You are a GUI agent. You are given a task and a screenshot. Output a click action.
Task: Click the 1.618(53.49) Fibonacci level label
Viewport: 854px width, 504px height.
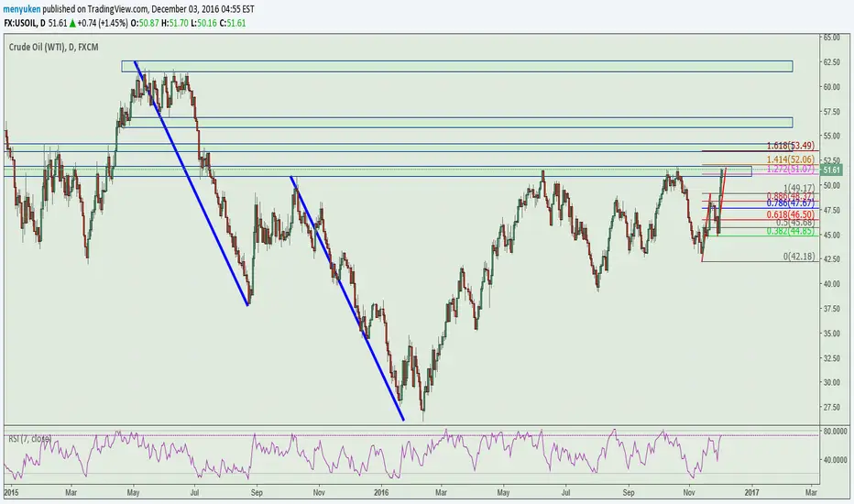[x=790, y=146]
